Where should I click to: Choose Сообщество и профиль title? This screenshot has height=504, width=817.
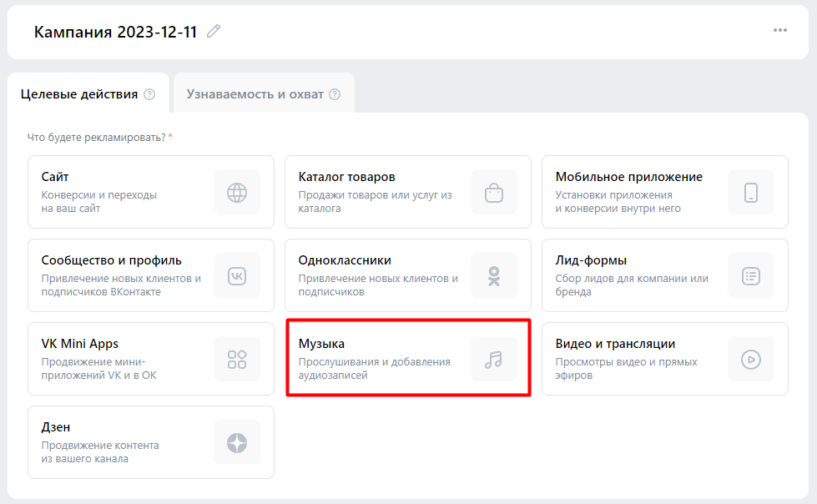[x=111, y=260]
